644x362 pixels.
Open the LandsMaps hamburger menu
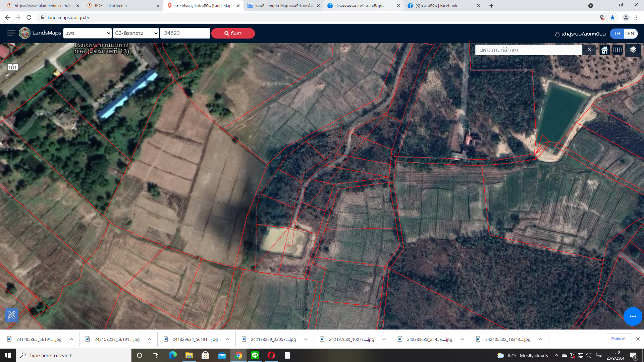[x=11, y=33]
